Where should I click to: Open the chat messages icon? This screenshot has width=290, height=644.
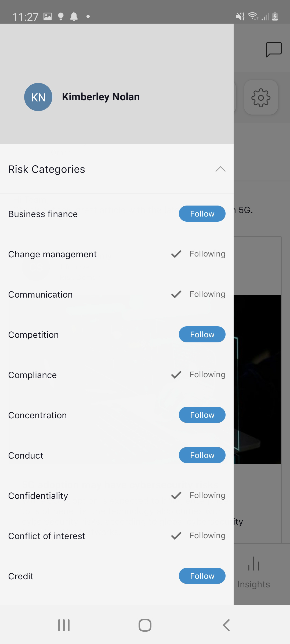pyautogui.click(x=274, y=50)
